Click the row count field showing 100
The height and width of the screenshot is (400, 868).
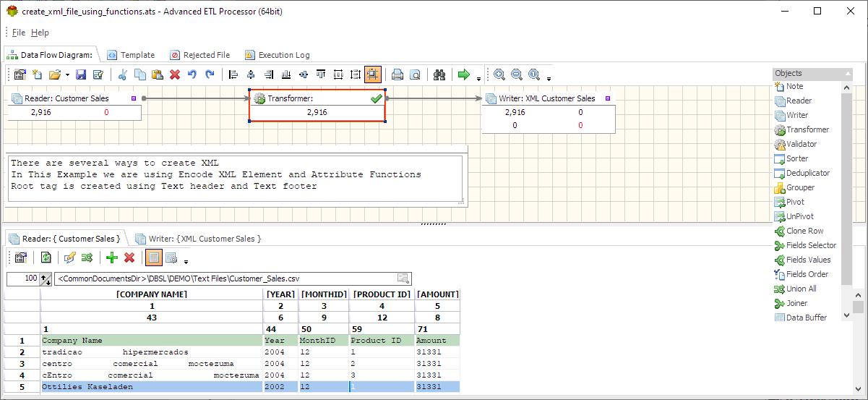pyautogui.click(x=23, y=278)
